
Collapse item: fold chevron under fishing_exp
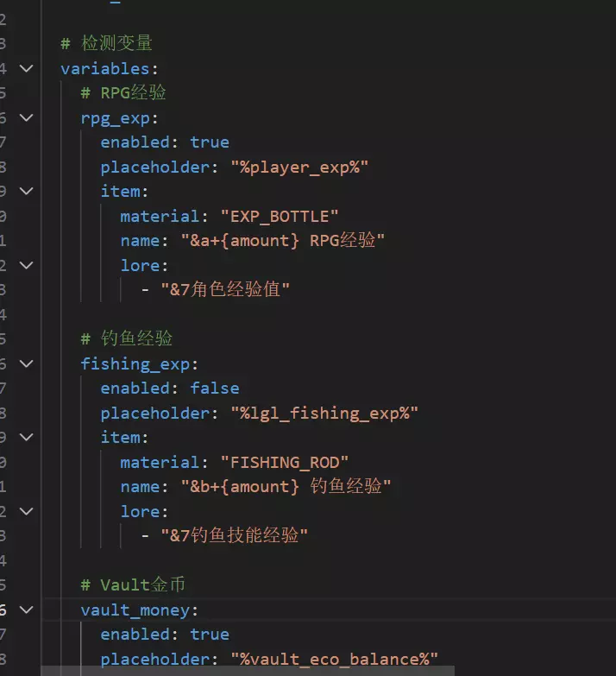pos(26,437)
